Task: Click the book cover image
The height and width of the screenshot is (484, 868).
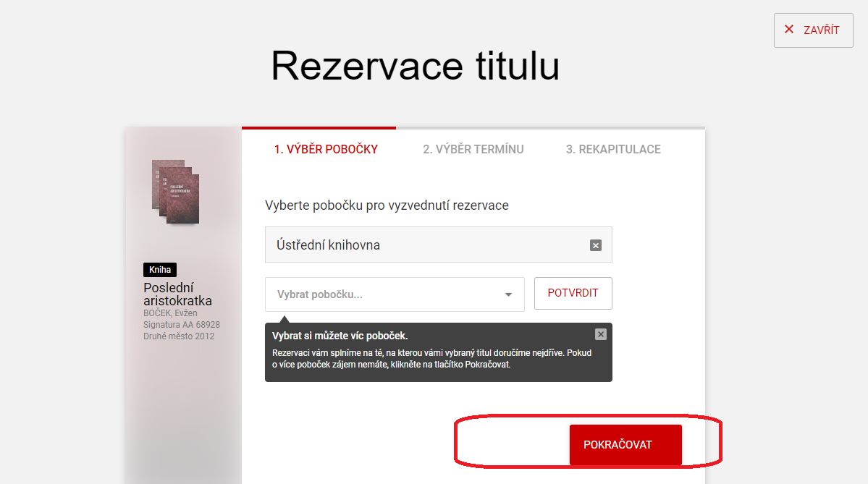Action: click(175, 192)
